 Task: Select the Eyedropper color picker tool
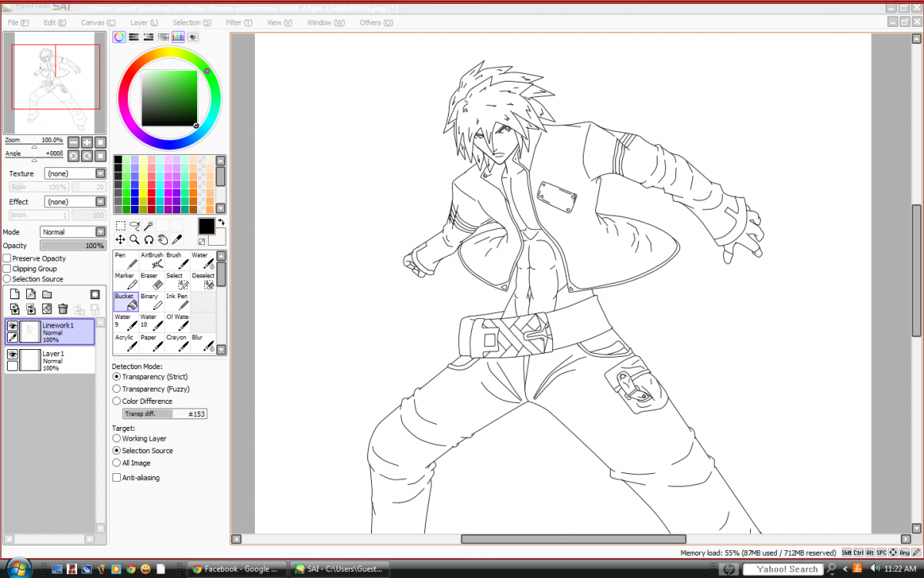[x=176, y=240]
